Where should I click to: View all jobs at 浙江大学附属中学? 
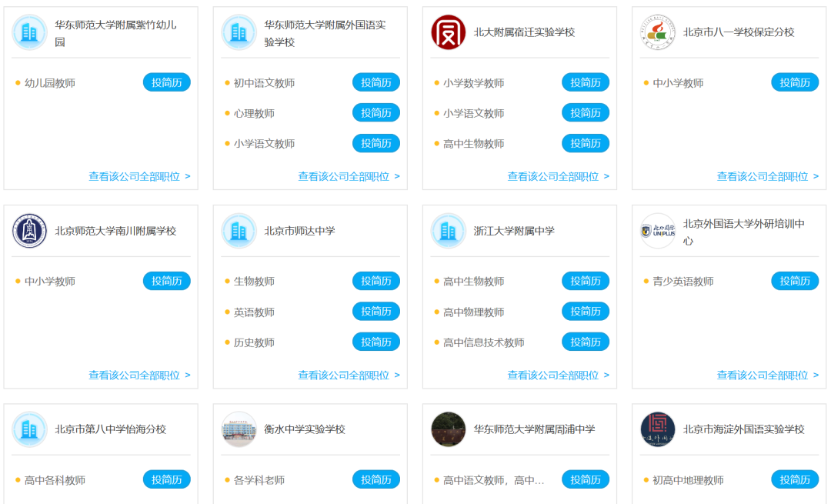coord(558,375)
